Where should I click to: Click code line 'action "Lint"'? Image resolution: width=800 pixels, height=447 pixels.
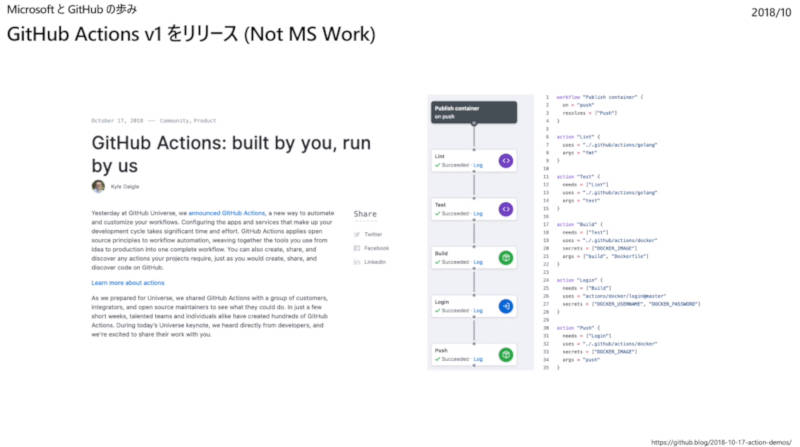point(578,137)
